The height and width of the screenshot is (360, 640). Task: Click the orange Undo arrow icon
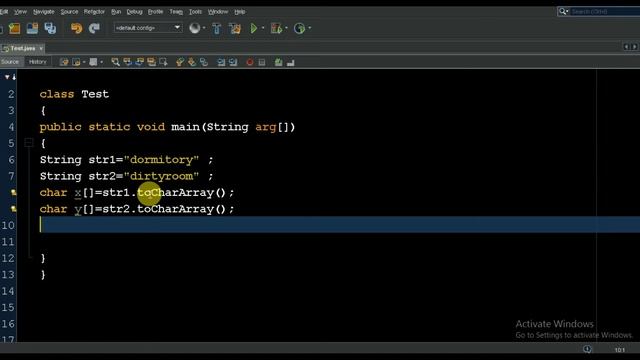[x=76, y=28]
